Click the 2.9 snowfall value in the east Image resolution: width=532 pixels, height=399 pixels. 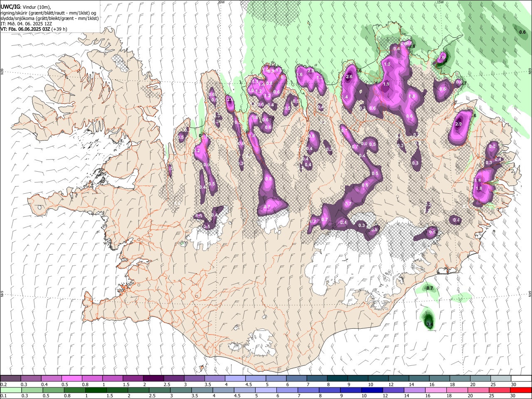point(458,124)
